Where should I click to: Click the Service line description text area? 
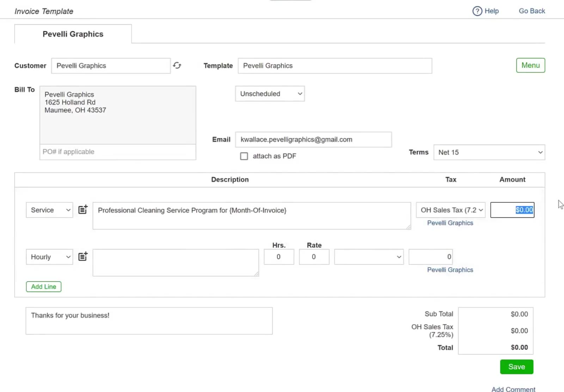(x=252, y=216)
